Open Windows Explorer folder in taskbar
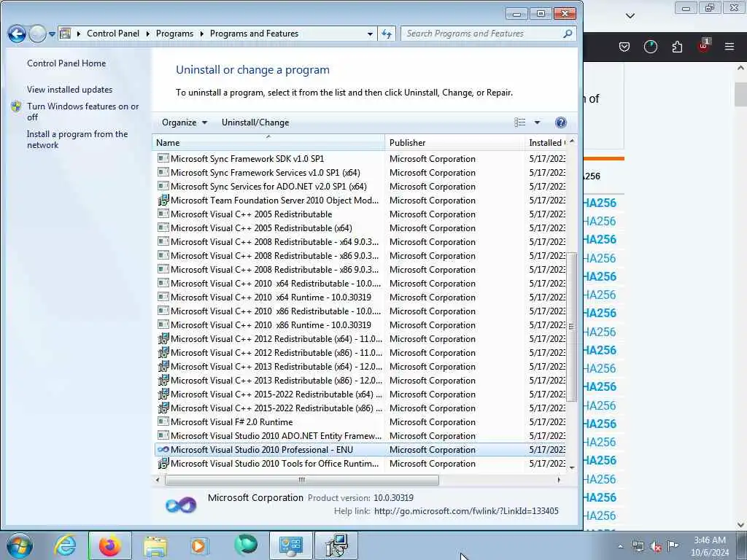The image size is (747, 560). (x=155, y=546)
